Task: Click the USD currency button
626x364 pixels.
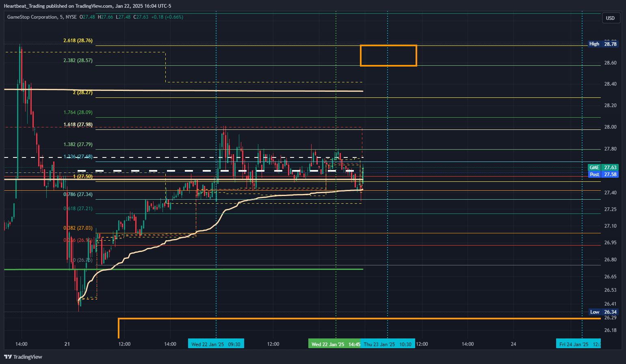Action: 610,18
